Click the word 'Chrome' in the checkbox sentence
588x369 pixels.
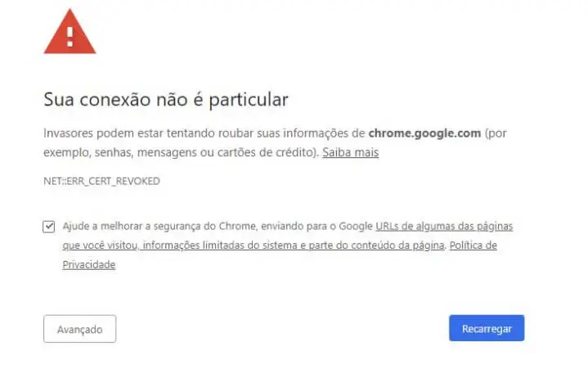click(x=237, y=226)
